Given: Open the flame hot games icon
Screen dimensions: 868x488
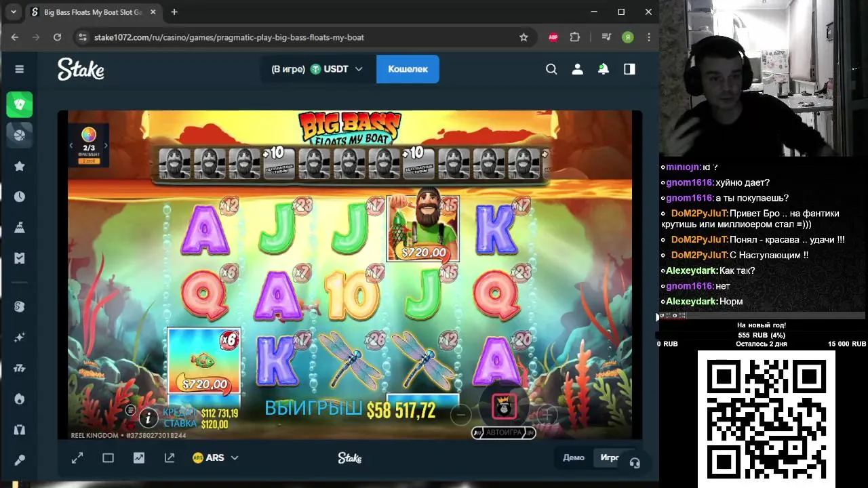Looking at the screenshot, I should pyautogui.click(x=20, y=399).
